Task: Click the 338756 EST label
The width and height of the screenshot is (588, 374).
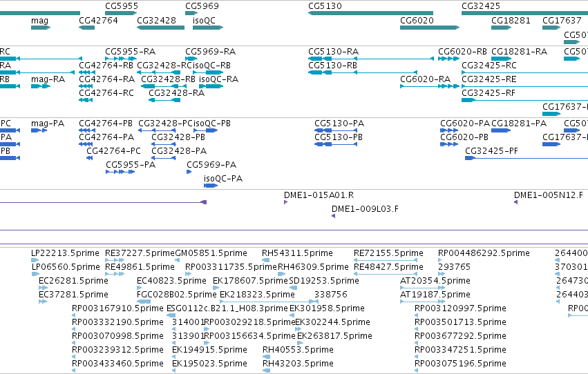Action: point(331,295)
